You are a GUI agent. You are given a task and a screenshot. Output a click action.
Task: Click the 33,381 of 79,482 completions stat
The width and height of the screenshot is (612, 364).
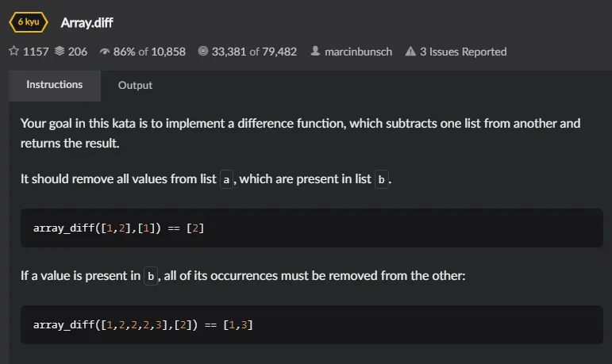pyautogui.click(x=254, y=52)
